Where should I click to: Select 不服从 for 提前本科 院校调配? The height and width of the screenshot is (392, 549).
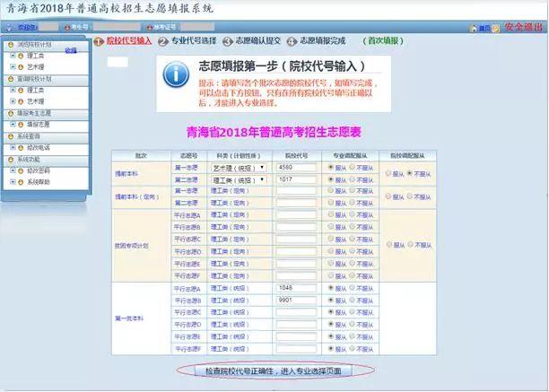[410, 173]
